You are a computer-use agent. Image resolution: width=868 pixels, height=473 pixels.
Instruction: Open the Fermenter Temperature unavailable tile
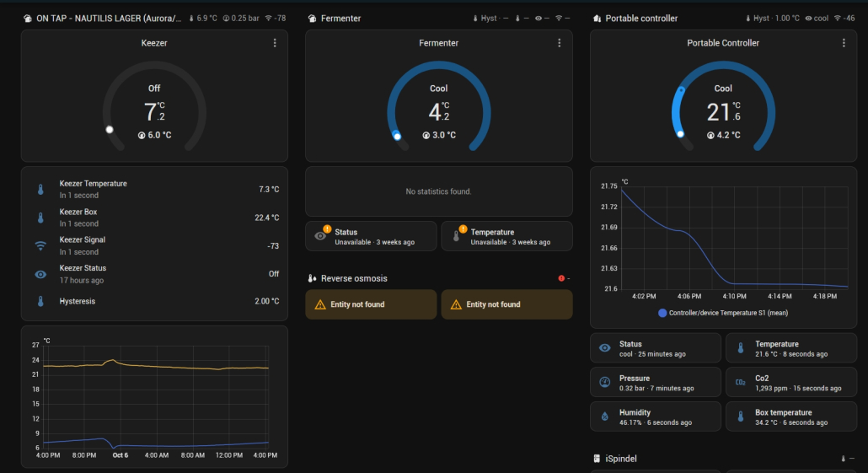point(506,236)
